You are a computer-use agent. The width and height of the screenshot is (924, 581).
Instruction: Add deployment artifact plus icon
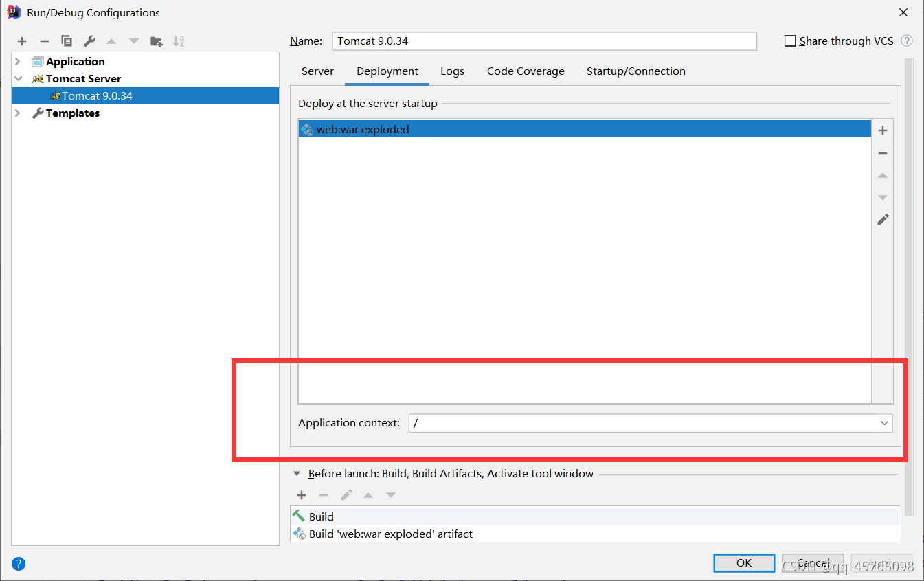[883, 130]
